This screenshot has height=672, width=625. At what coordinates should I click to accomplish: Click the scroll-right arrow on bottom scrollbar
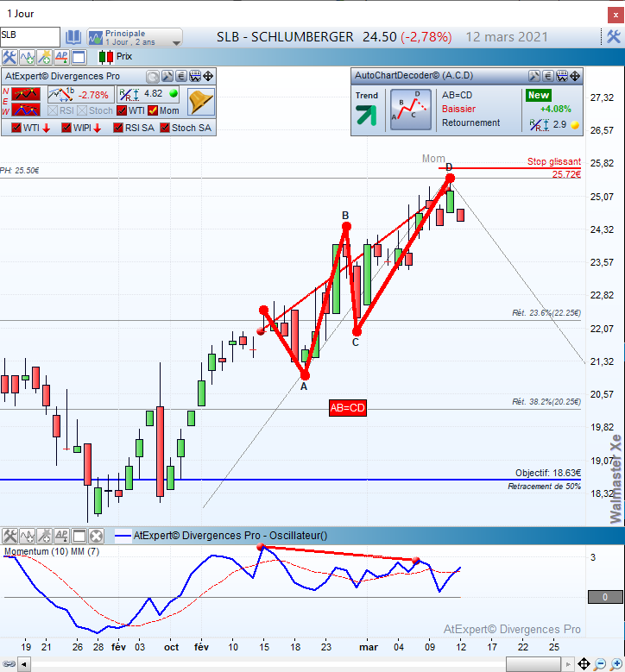click(567, 664)
